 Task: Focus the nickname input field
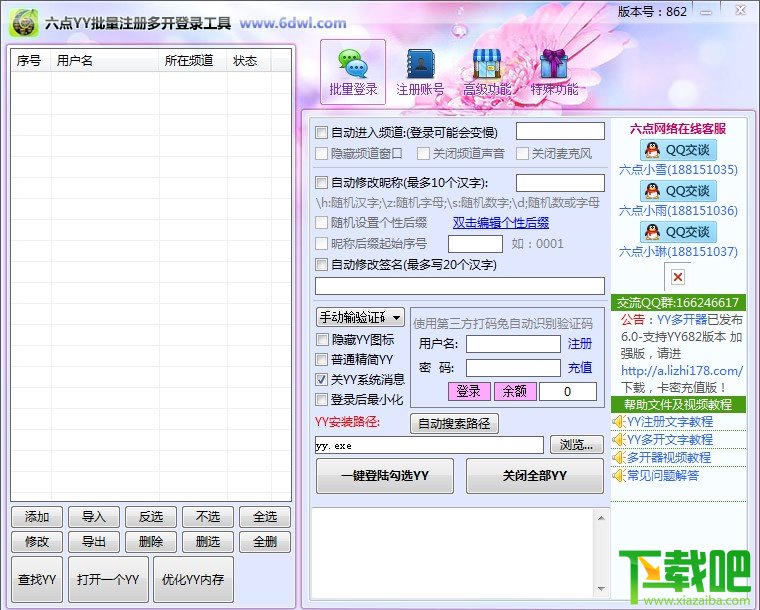click(x=560, y=183)
